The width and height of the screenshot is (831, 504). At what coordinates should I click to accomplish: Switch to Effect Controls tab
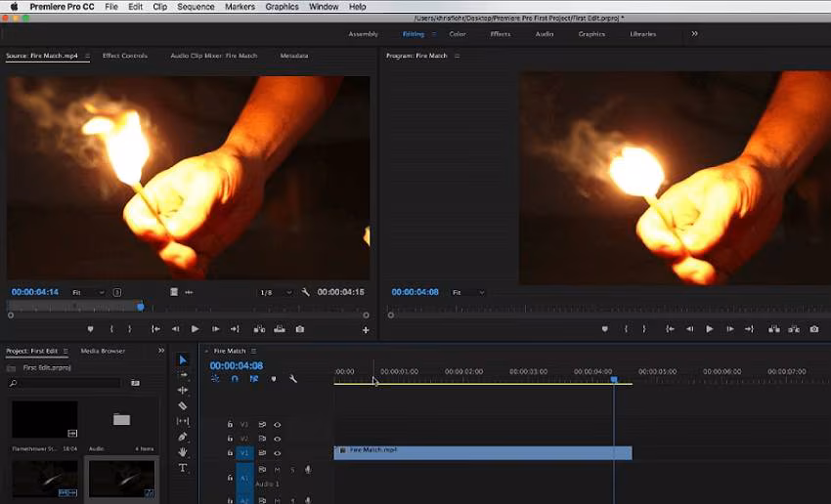point(124,56)
